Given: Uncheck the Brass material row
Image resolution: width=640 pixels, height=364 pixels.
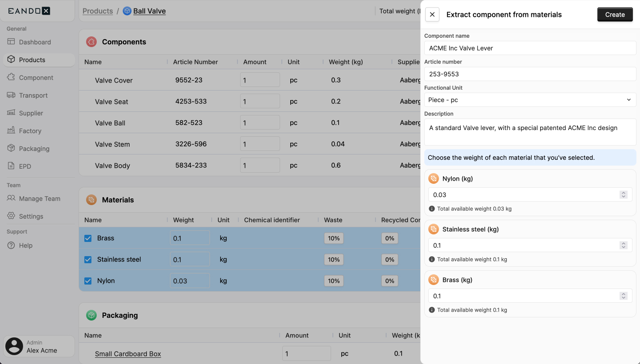Looking at the screenshot, I should click(87, 238).
